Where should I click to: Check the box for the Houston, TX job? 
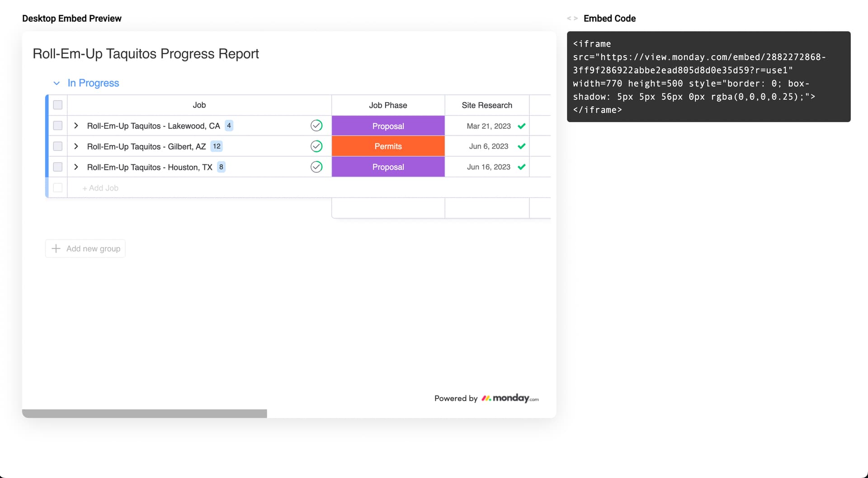[58, 167]
